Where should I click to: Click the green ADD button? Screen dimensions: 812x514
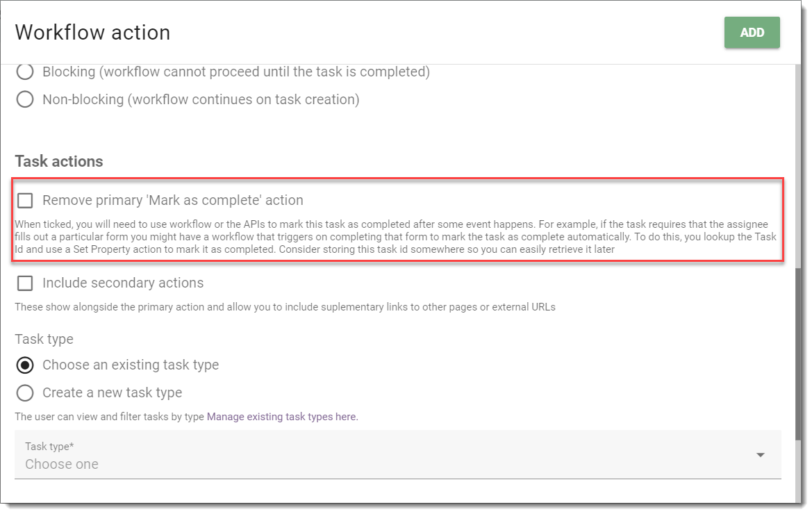752,33
